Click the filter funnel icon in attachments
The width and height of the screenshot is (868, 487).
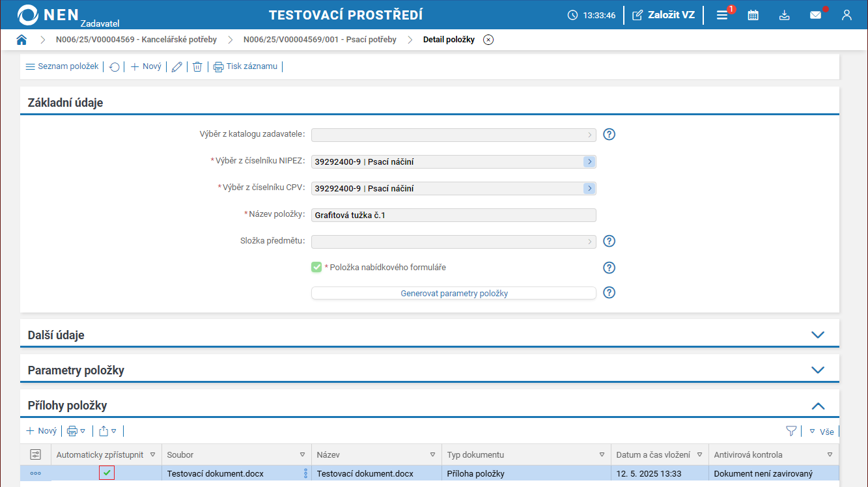click(791, 431)
